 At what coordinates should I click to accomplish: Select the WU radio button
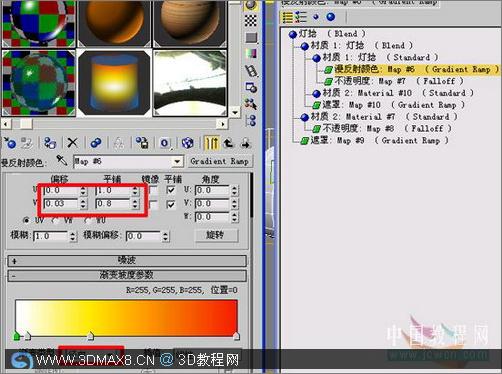pos(88,220)
